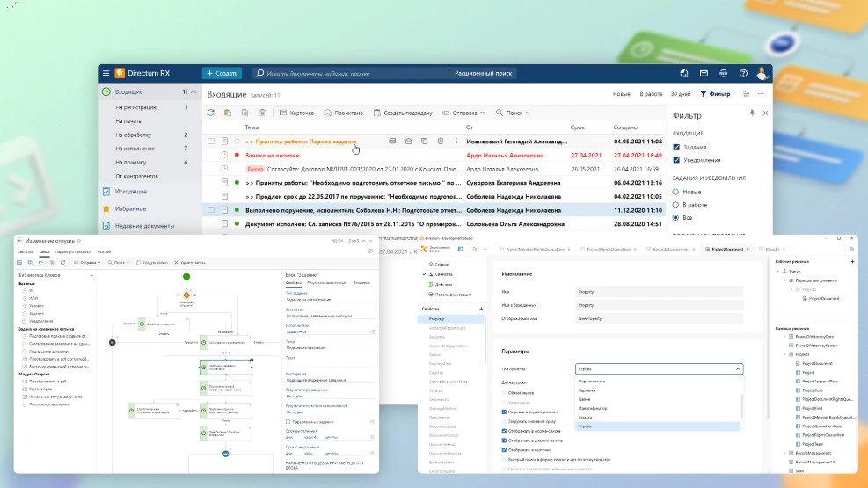868x488 pixels.
Task: Toggle the Фильтр button
Action: point(715,94)
